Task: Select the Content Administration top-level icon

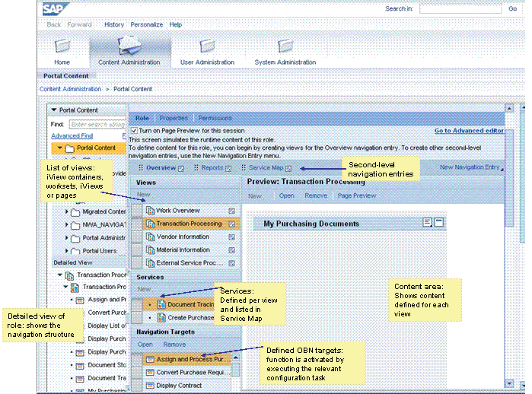Action: 129,46
